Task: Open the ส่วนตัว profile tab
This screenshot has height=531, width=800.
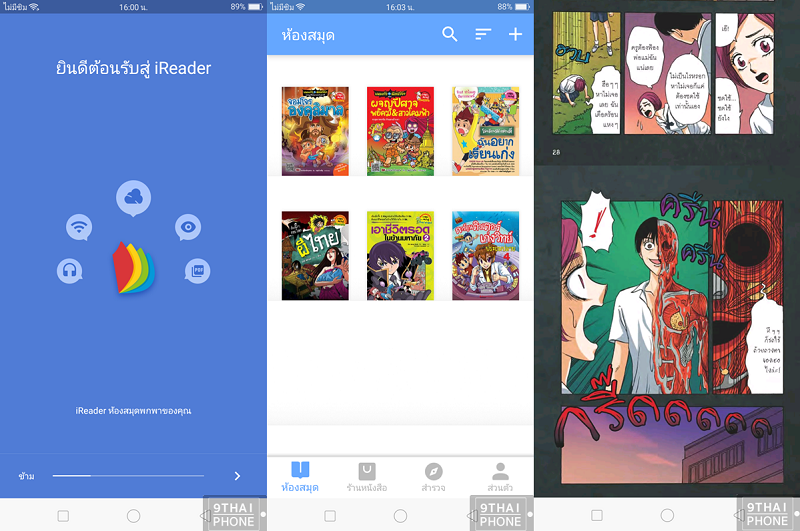Action: (x=500, y=476)
